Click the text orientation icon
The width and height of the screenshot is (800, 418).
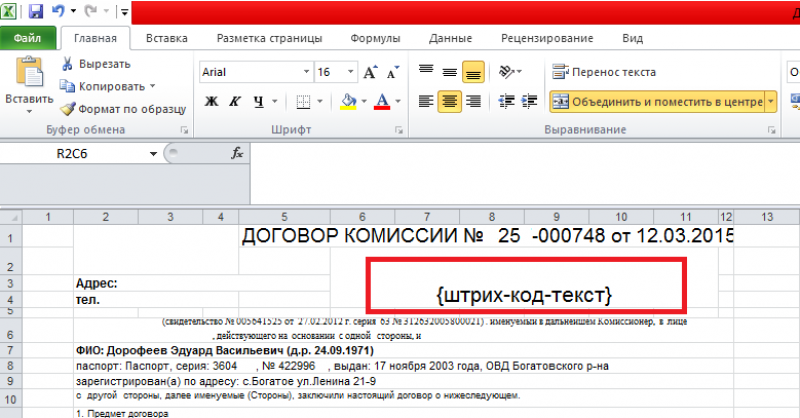click(x=508, y=72)
